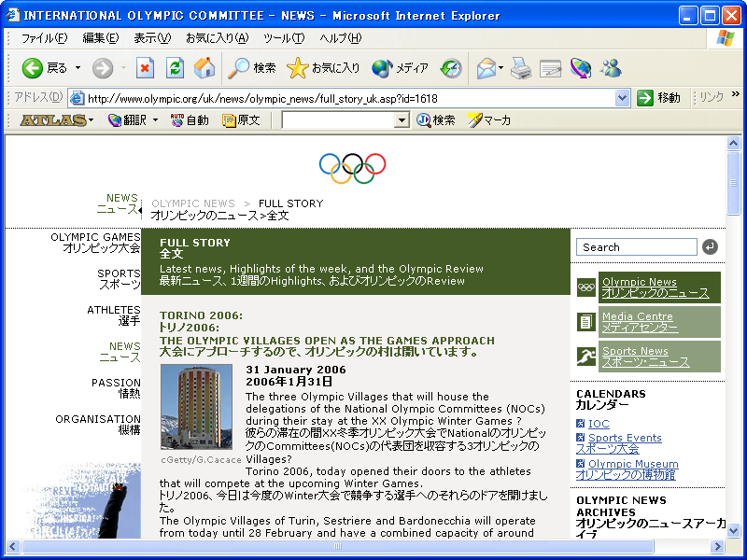Click the ATLAS dictionary search (検索) button
This screenshot has width=747, height=560.
click(x=435, y=120)
